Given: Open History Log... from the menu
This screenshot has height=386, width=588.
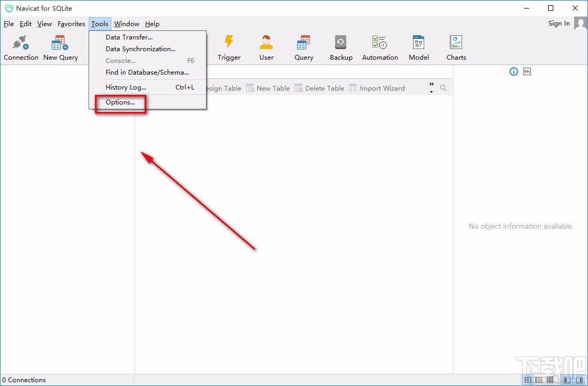Looking at the screenshot, I should tap(148, 87).
